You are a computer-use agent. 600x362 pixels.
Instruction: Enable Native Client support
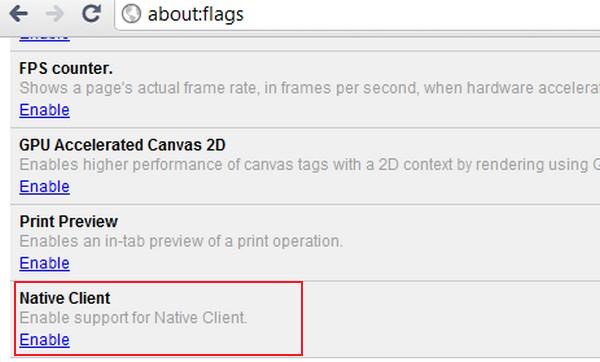[44, 340]
